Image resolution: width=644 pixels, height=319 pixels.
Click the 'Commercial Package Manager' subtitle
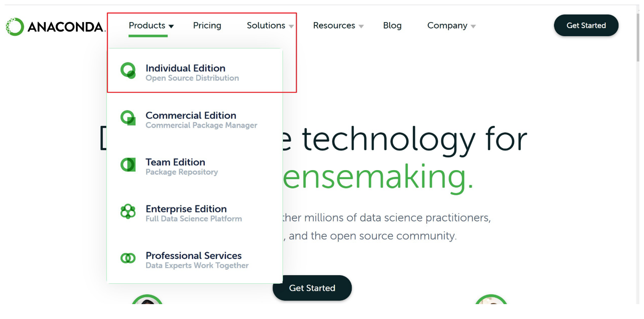(x=201, y=125)
